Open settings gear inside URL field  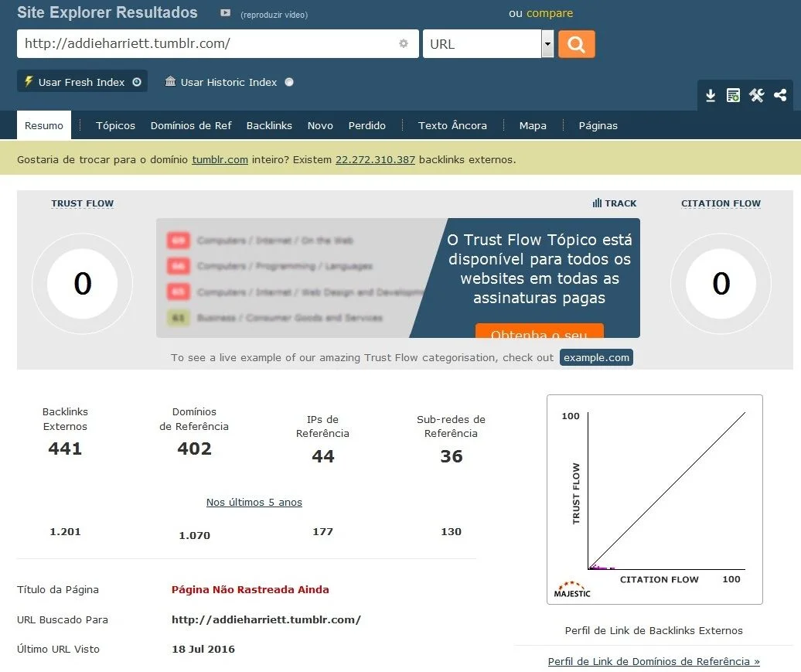coord(404,43)
